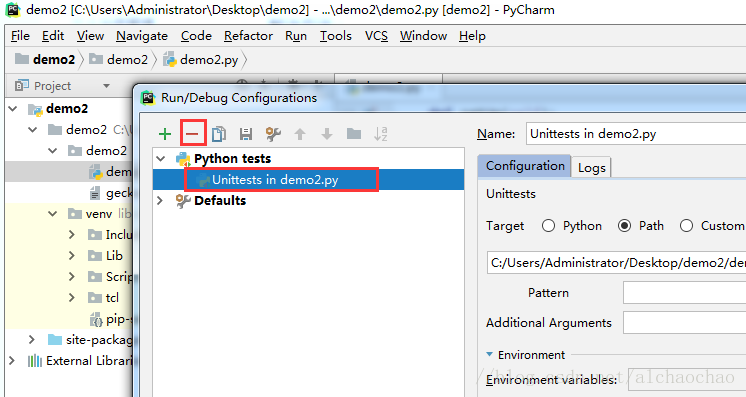Click the Name input field
The height and width of the screenshot is (397, 746).
tap(636, 134)
